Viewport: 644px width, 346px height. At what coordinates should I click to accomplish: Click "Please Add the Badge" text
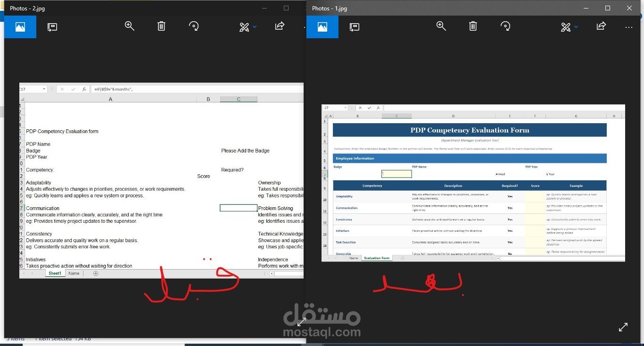[x=245, y=151]
